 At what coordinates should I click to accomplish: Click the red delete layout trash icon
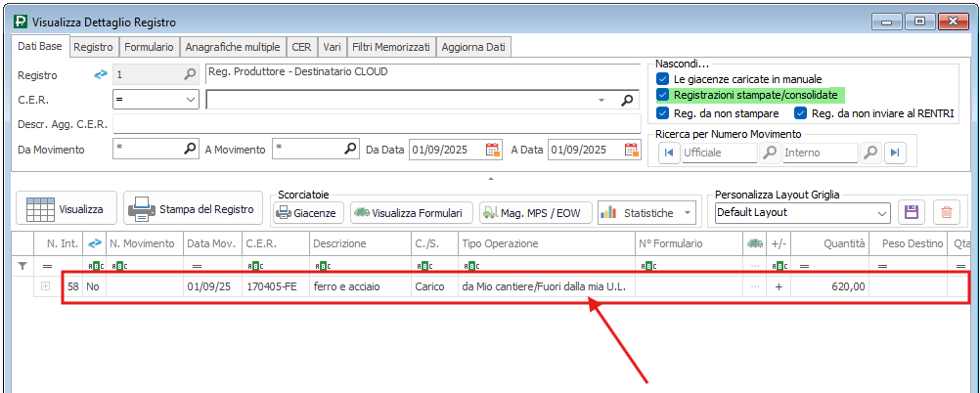pos(945,212)
